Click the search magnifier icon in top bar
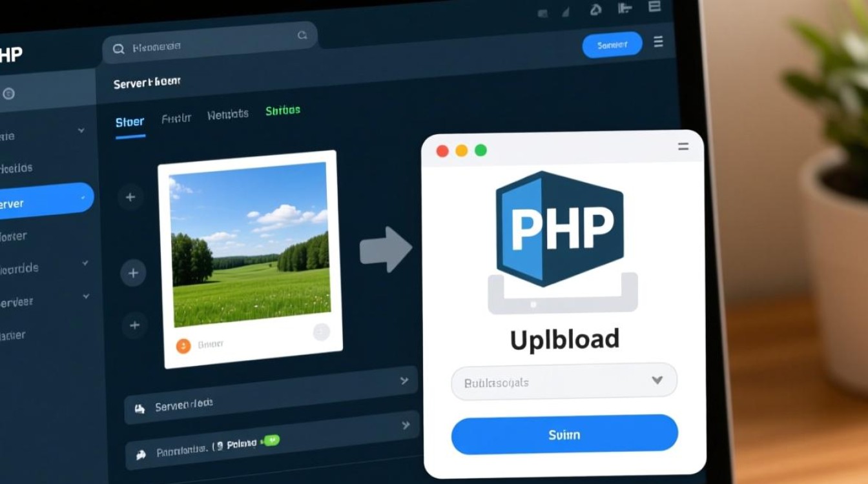868x484 pixels. pos(119,48)
